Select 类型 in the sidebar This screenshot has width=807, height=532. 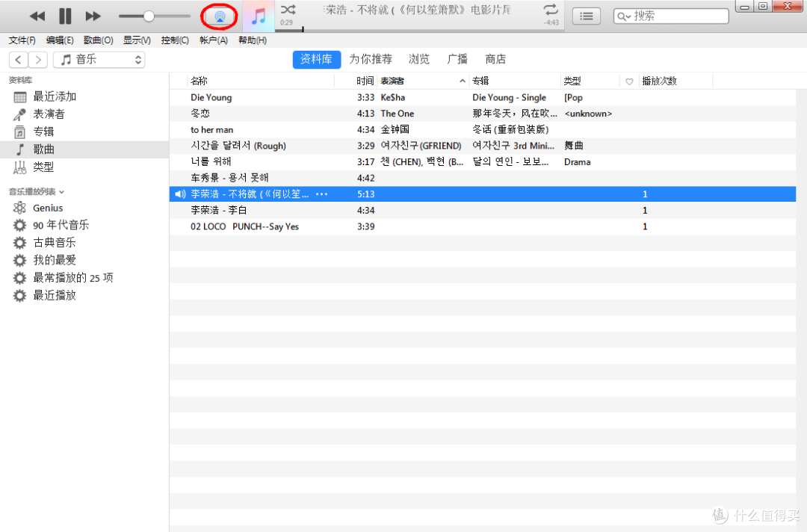[84, 167]
